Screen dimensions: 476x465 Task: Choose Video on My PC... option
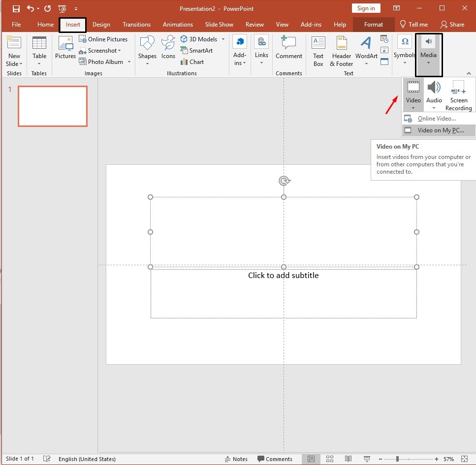439,130
